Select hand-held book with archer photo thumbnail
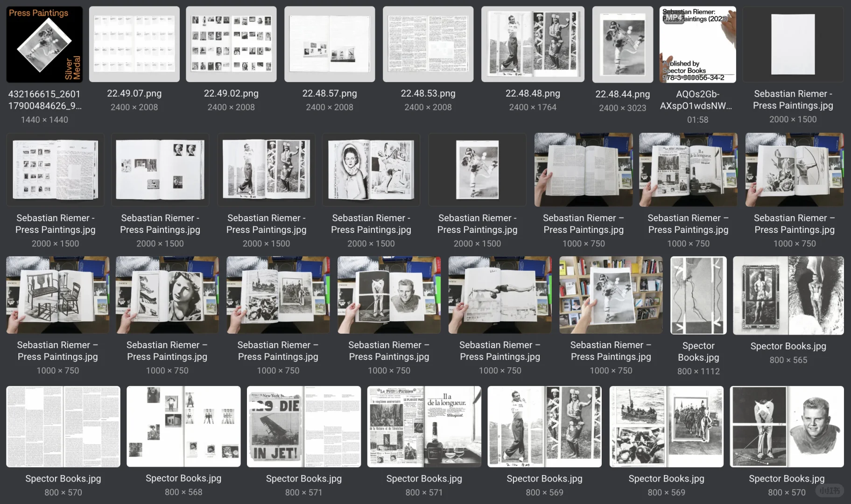Screen dimensions: 851x504 tap(795, 170)
